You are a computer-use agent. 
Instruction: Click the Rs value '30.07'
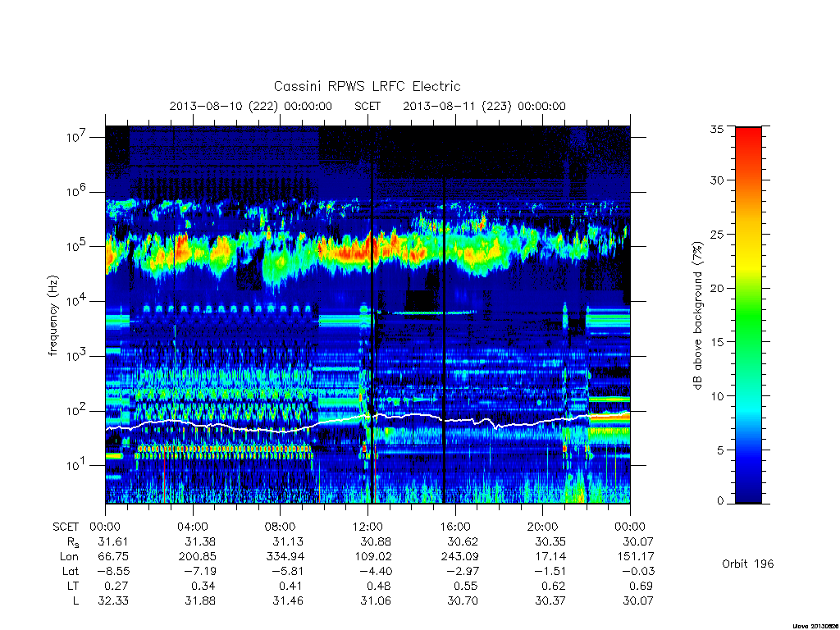[638, 541]
